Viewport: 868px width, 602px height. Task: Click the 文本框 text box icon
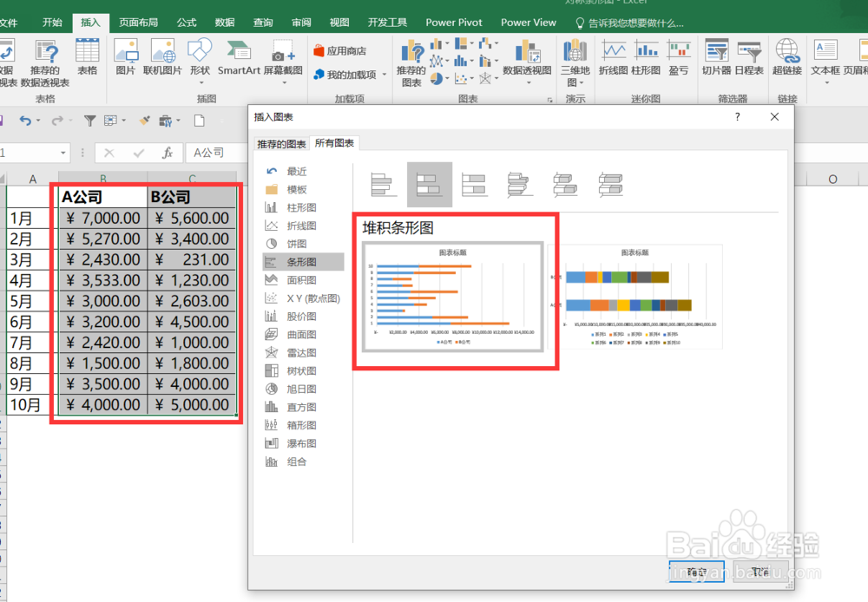click(825, 57)
